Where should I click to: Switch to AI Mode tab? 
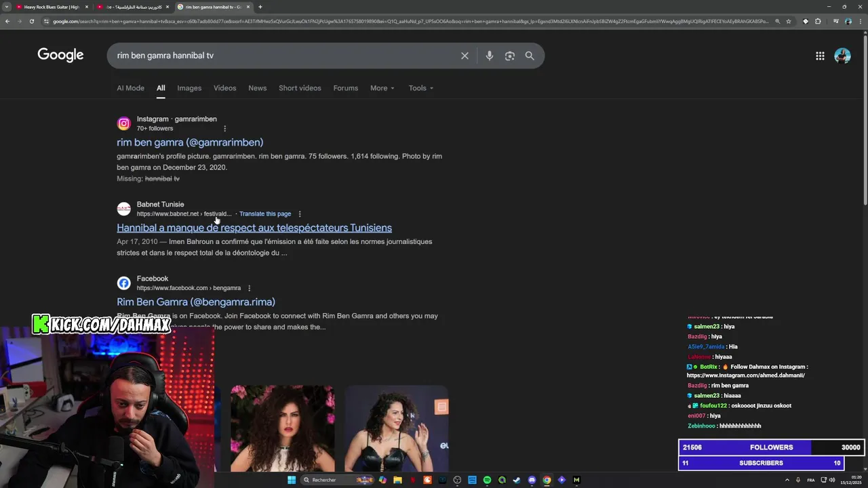click(x=130, y=88)
